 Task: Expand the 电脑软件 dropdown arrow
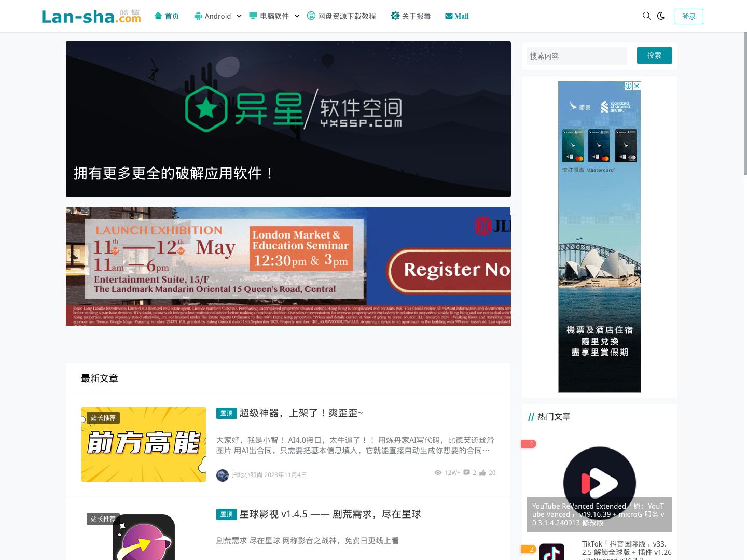[297, 16]
